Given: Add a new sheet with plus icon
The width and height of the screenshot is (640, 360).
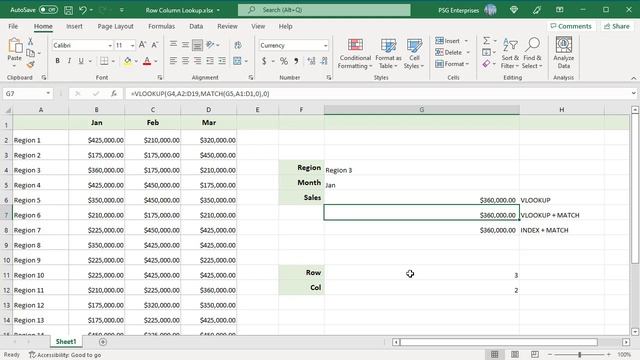Looking at the screenshot, I should click(x=103, y=342).
